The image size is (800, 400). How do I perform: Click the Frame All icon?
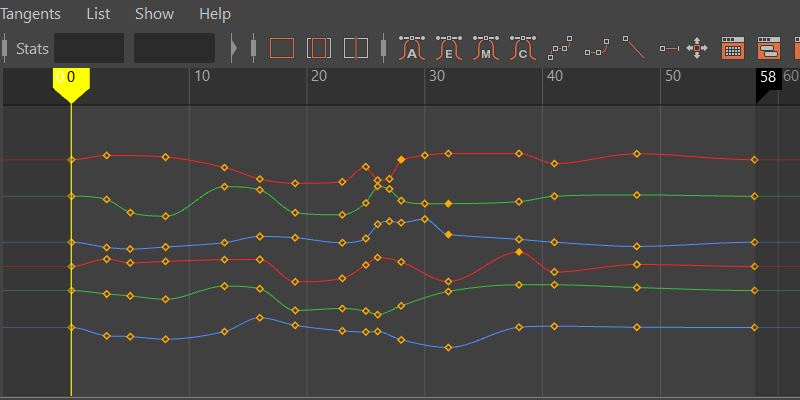[x=282, y=47]
